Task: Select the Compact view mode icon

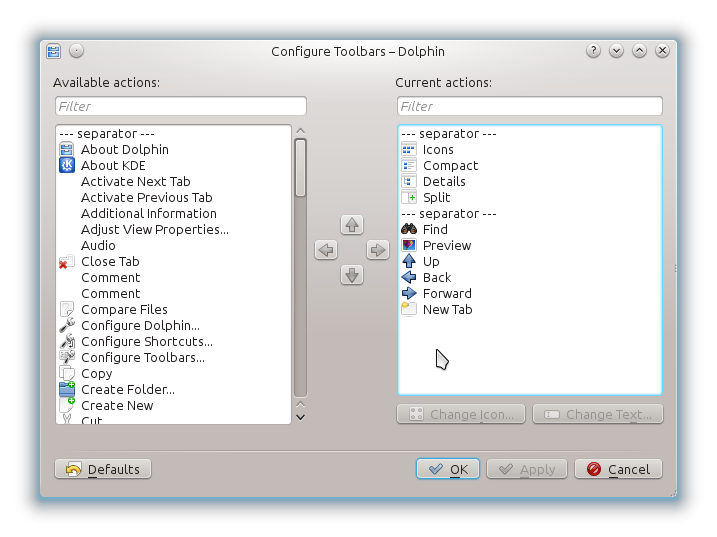Action: point(409,165)
